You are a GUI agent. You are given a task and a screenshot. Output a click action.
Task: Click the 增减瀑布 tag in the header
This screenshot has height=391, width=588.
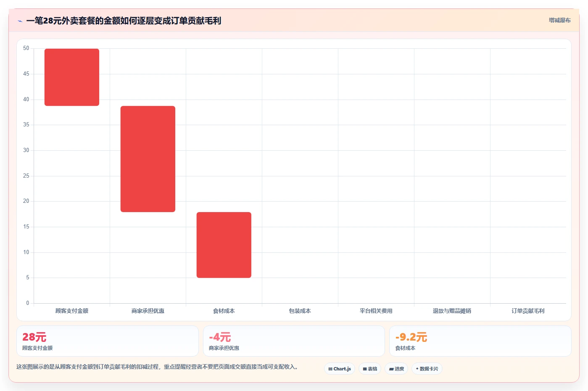pos(559,20)
